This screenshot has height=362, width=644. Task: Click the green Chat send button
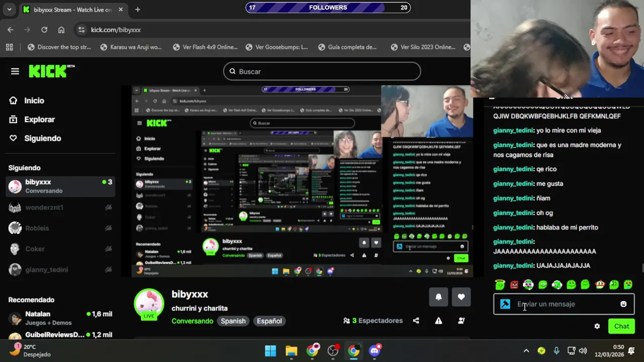[x=621, y=326]
